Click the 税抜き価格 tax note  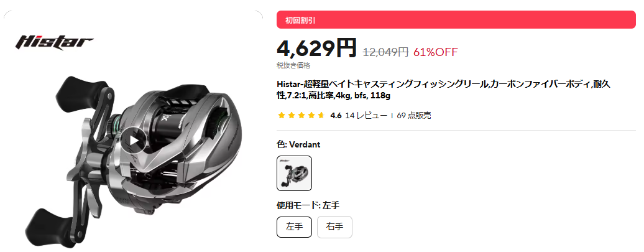293,65
